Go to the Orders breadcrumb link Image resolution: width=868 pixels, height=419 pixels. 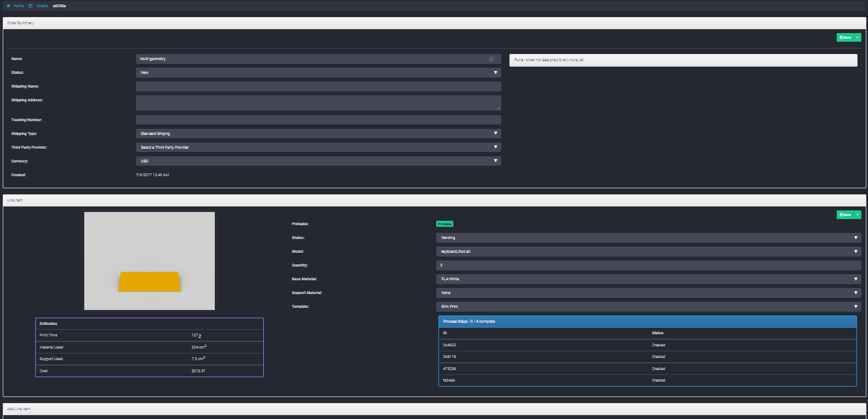coord(42,6)
